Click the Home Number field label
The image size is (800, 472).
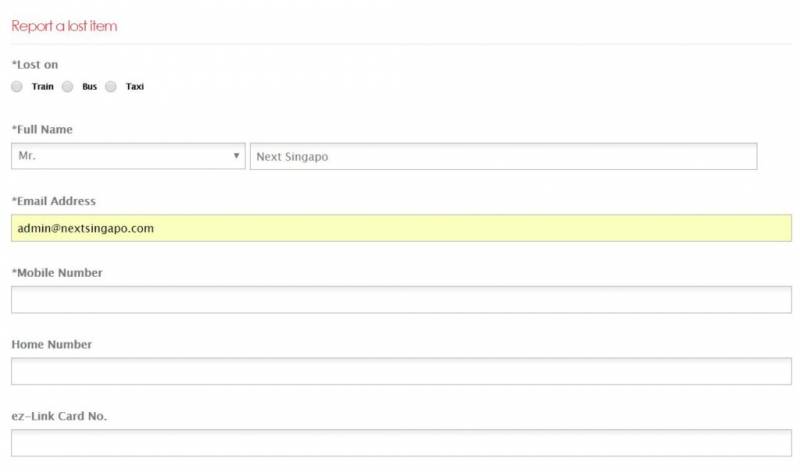click(x=51, y=344)
